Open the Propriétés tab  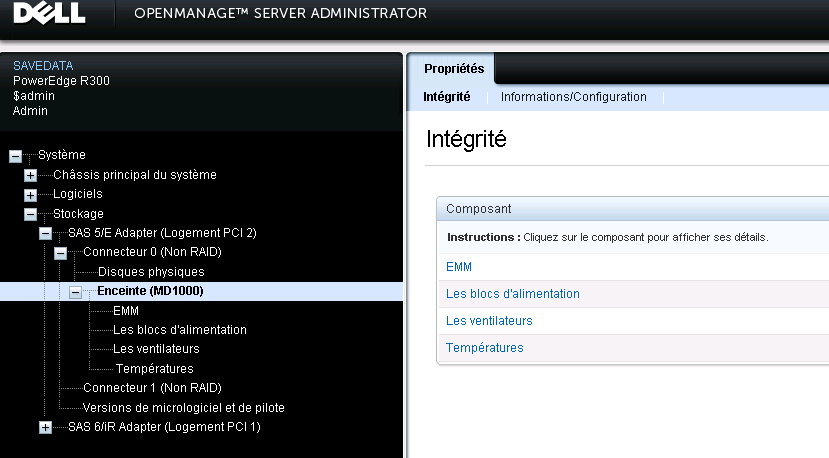[x=454, y=69]
